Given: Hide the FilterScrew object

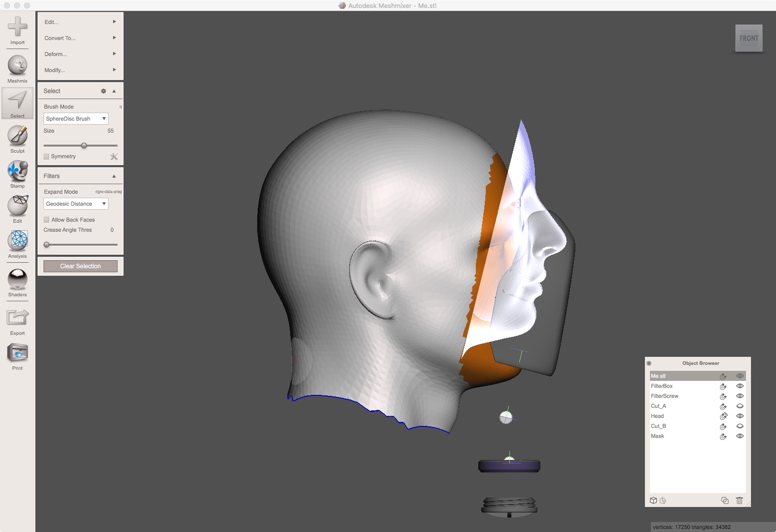Looking at the screenshot, I should pos(740,396).
